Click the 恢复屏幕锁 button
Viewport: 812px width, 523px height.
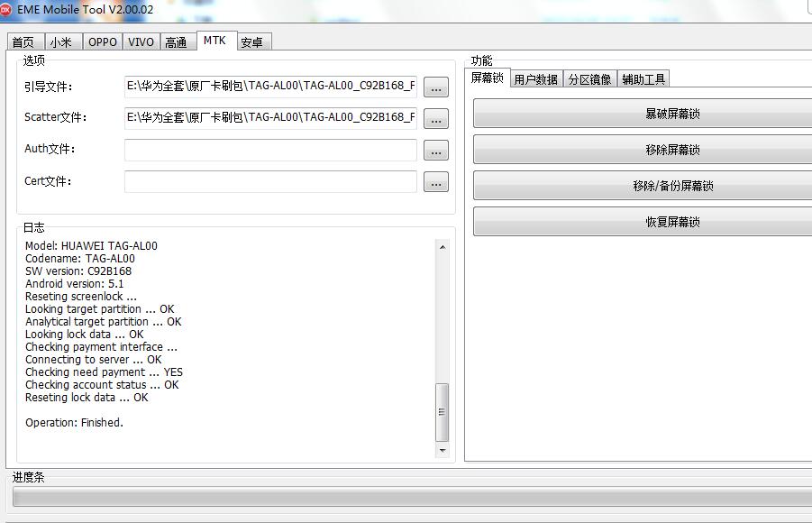click(x=643, y=222)
